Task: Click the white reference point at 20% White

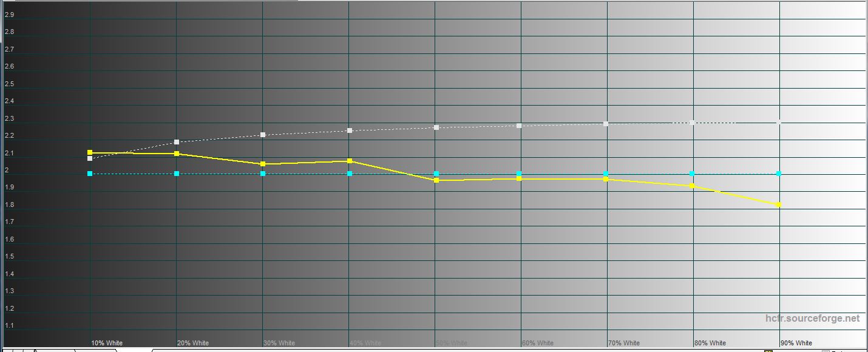Action: [x=177, y=142]
